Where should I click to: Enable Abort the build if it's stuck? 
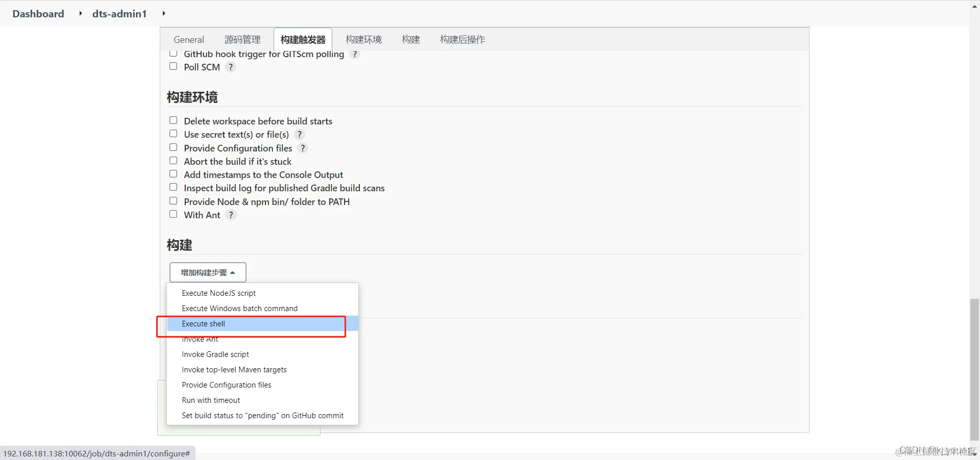(x=174, y=161)
